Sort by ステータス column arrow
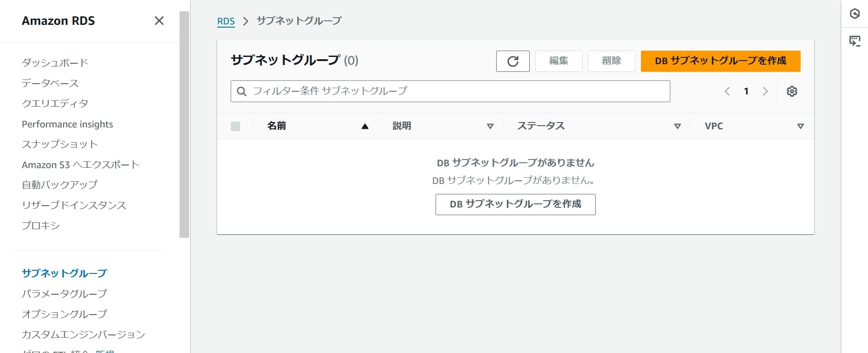Viewport: 868px width, 353px height. click(x=677, y=127)
